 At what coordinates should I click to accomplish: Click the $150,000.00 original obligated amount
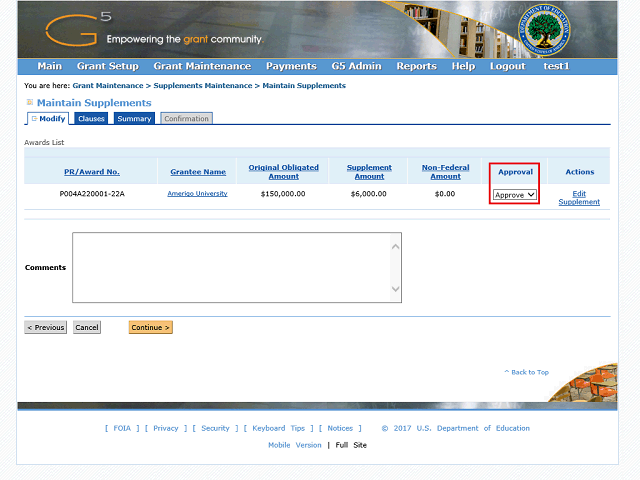click(283, 194)
